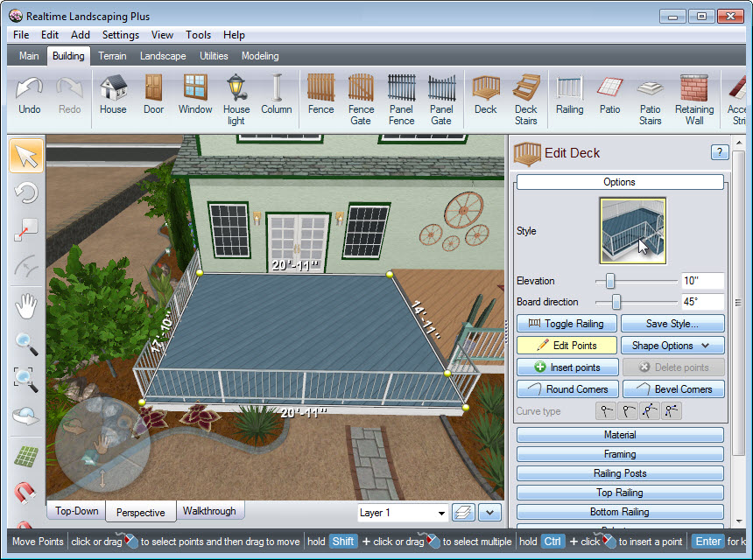Open the Settings menu

pyautogui.click(x=121, y=35)
